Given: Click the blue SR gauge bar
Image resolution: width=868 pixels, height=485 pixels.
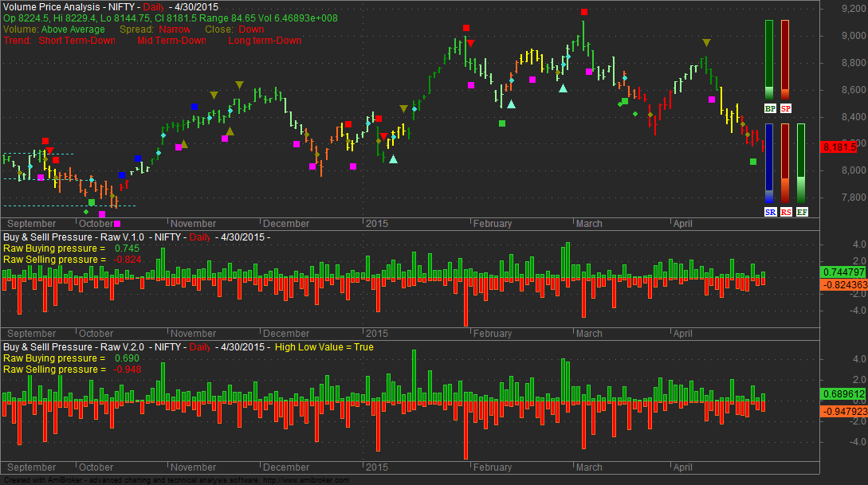Looking at the screenshot, I should (x=769, y=164).
